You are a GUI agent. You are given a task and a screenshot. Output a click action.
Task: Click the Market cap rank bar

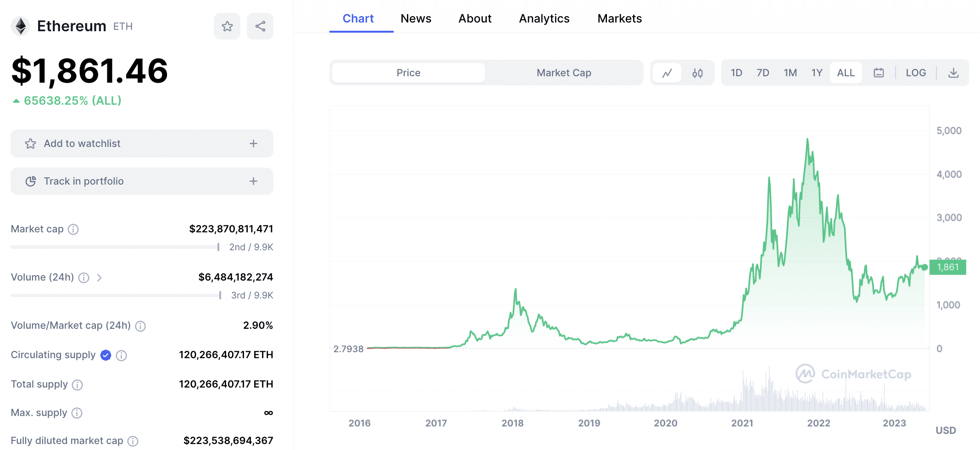(115, 247)
